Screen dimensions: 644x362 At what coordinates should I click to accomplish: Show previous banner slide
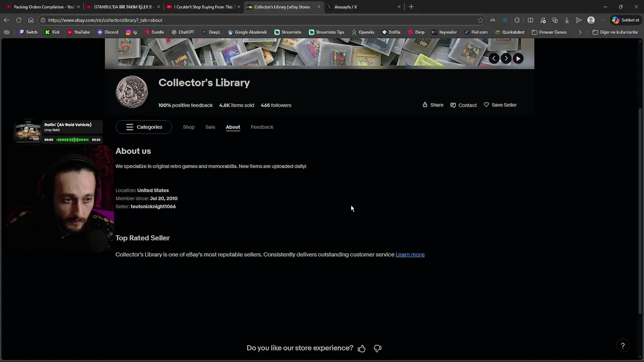pos(494,58)
